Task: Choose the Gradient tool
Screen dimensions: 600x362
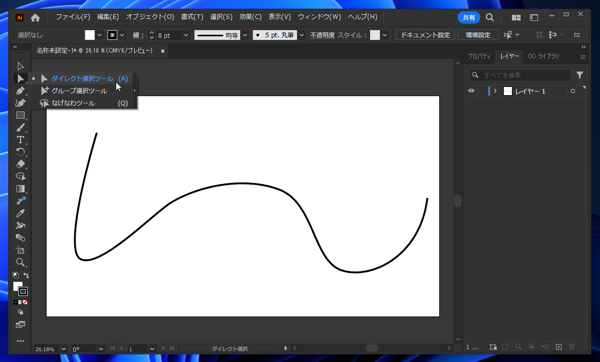Action: click(20, 189)
